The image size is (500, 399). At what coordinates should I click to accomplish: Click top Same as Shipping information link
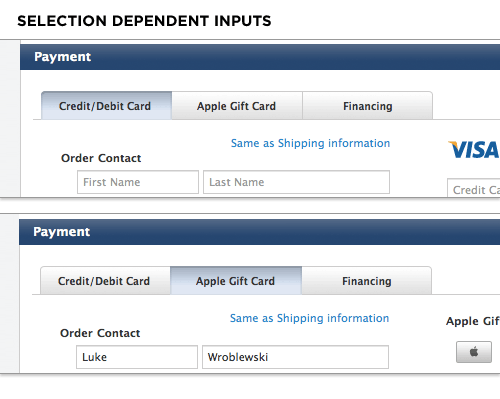pos(310,143)
